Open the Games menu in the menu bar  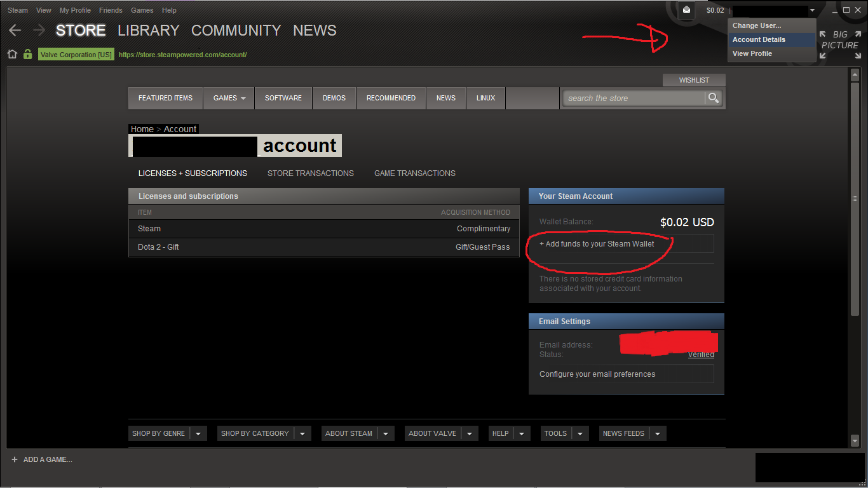pyautogui.click(x=142, y=10)
